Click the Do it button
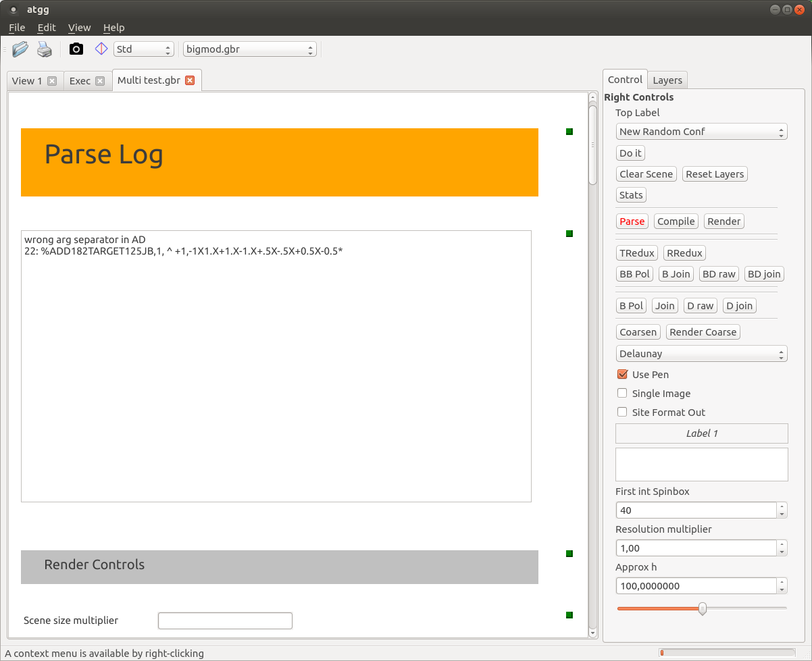Image resolution: width=812 pixels, height=661 pixels. pyautogui.click(x=631, y=153)
